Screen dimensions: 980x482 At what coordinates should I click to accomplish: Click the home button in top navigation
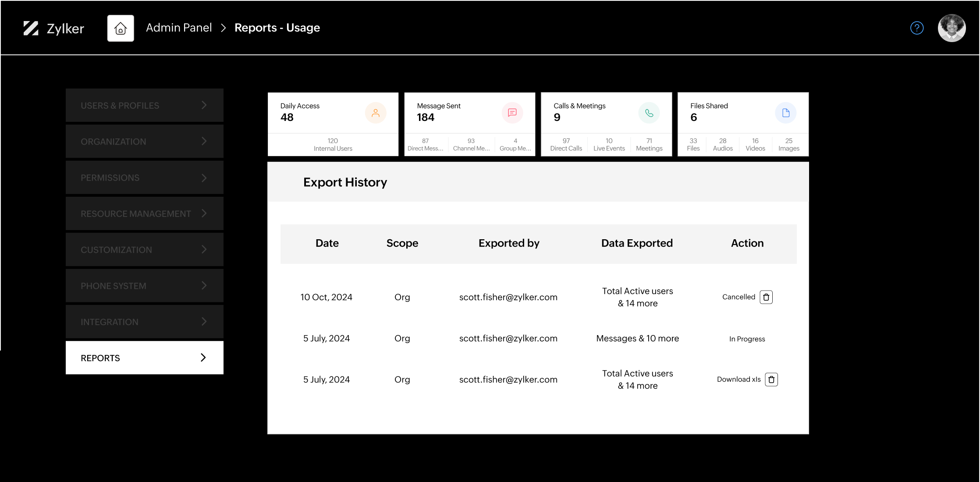tap(120, 28)
